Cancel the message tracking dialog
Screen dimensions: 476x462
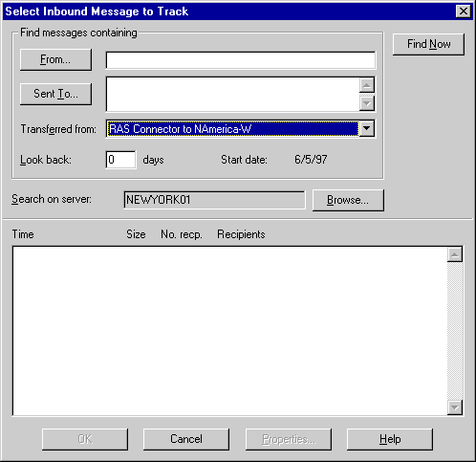point(186,439)
